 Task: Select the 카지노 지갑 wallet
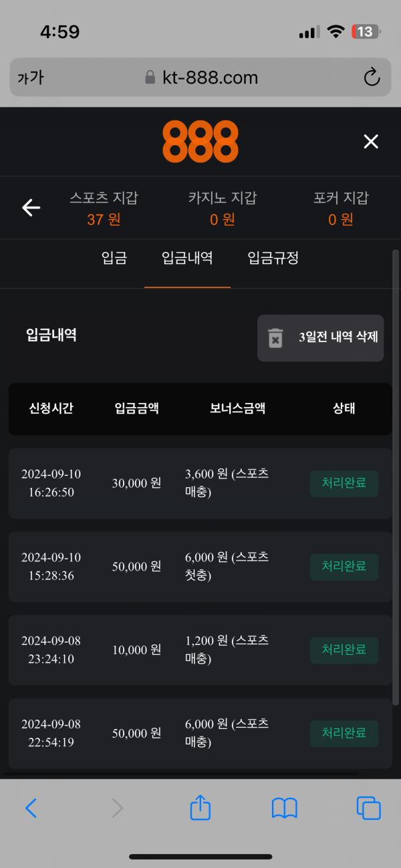(x=223, y=208)
